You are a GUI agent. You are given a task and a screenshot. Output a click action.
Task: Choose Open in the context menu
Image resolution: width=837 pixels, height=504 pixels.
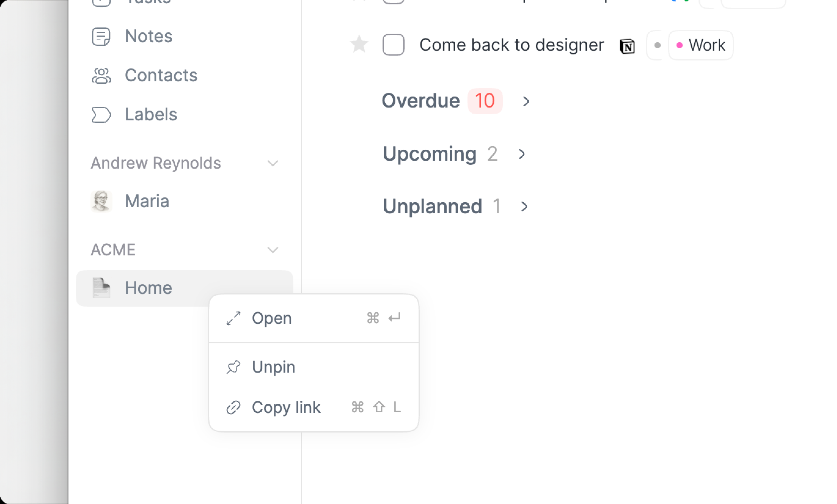(314, 318)
